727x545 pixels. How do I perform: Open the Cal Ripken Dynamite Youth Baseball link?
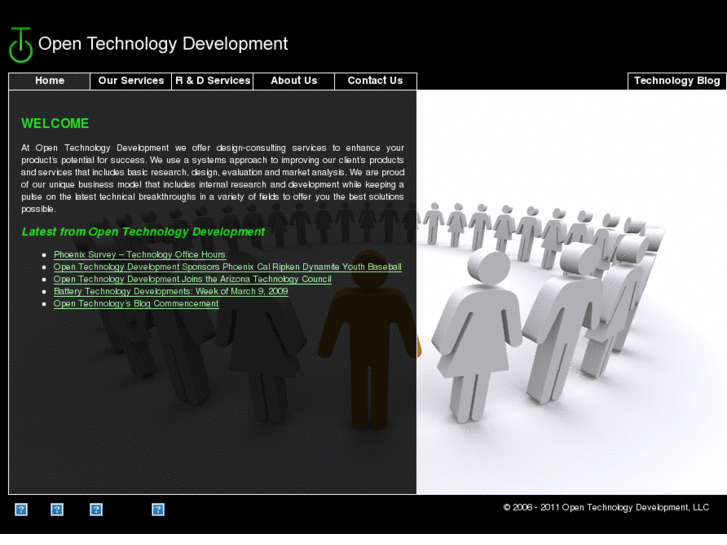(227, 267)
